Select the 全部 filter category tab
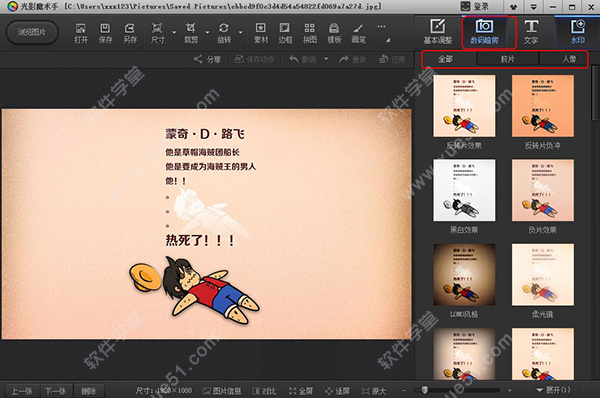Screen dimensions: 600x398 click(446, 59)
